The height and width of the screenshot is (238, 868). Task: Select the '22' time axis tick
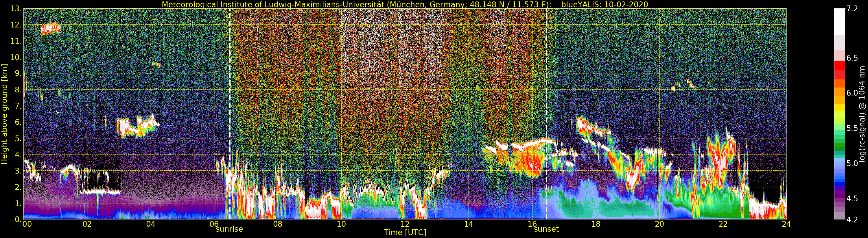point(723,224)
